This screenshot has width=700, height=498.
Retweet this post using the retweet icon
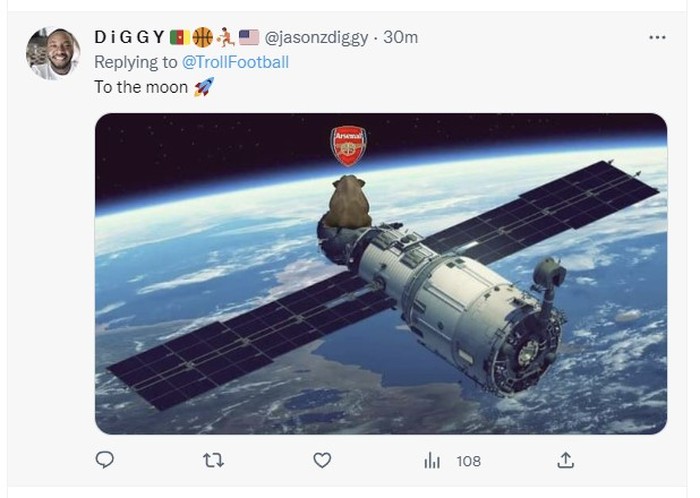213,460
